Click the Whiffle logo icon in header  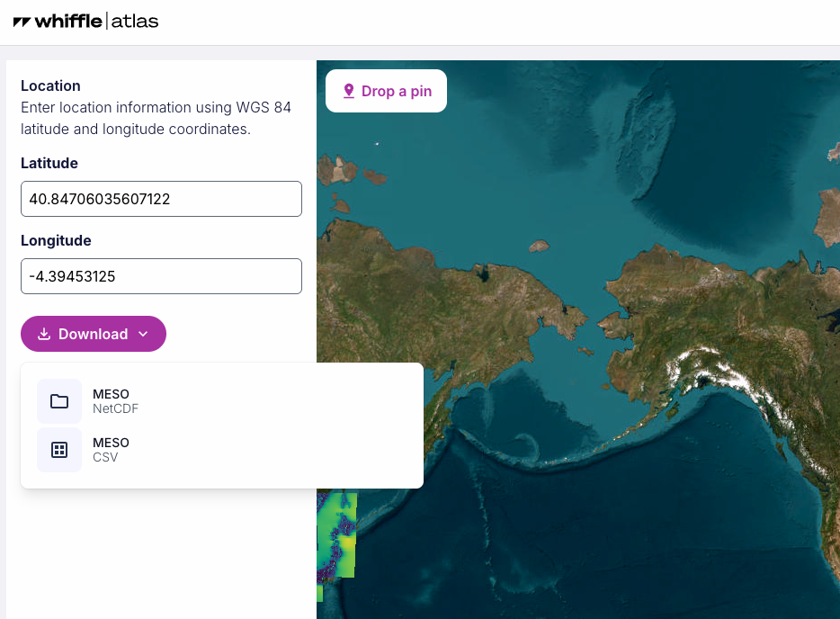tap(22, 22)
